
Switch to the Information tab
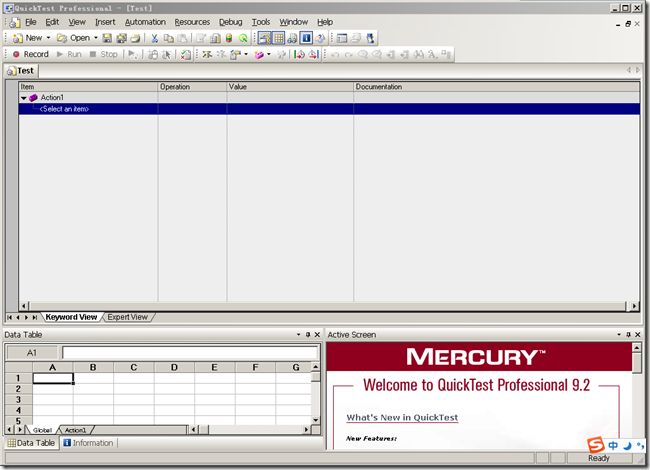coord(88,443)
